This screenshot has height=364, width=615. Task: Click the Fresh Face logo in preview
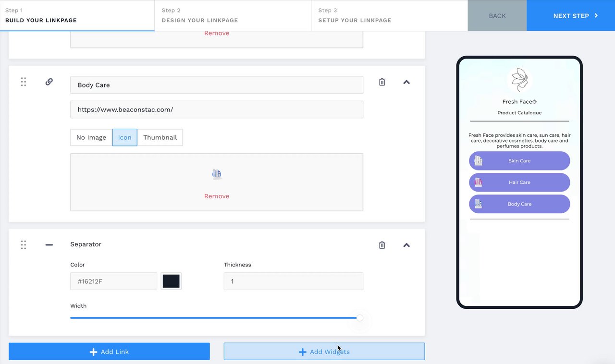click(519, 80)
